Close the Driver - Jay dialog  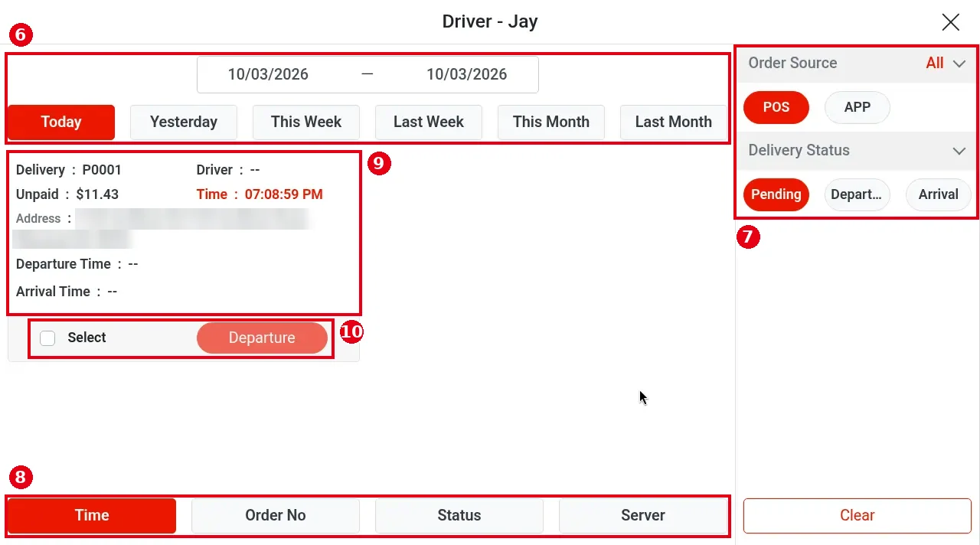(950, 22)
